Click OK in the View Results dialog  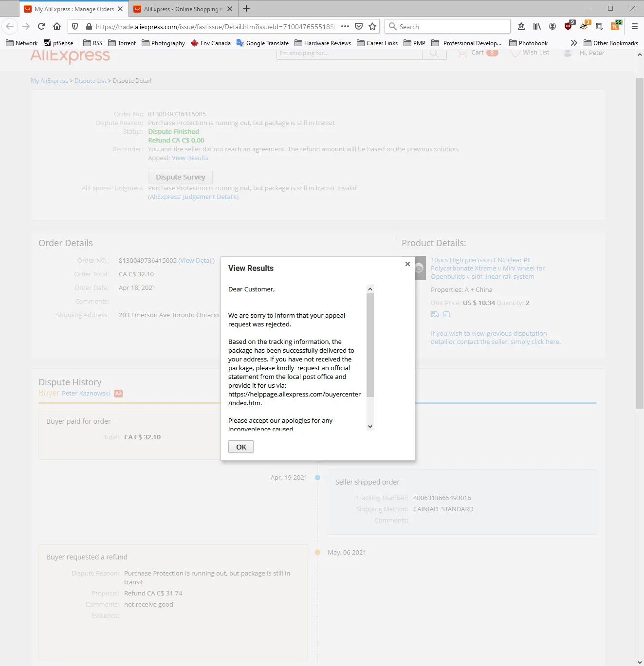[241, 447]
